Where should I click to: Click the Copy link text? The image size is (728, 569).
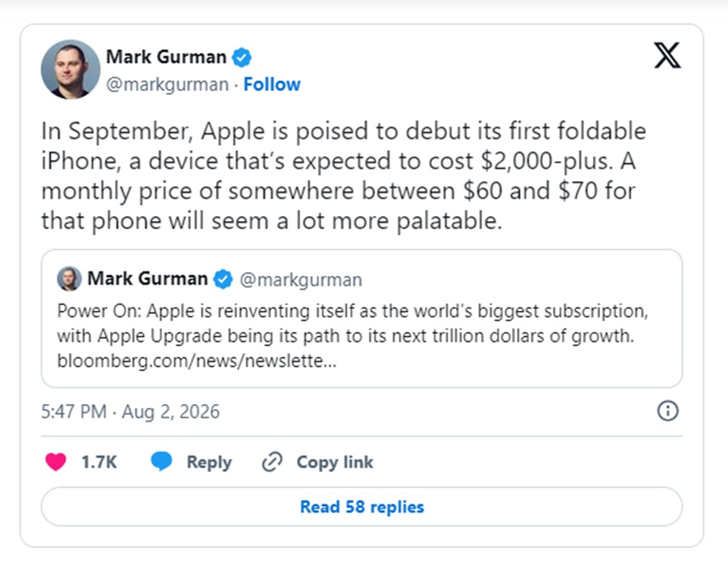click(335, 462)
